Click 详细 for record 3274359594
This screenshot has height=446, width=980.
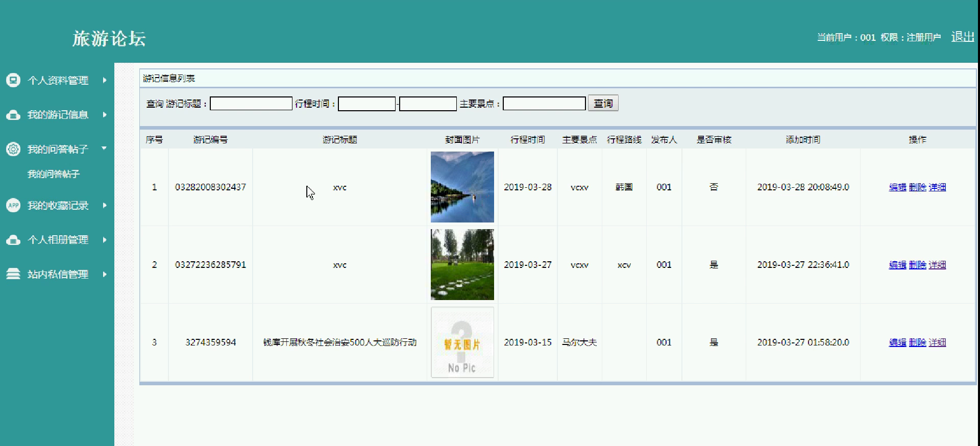(x=937, y=342)
